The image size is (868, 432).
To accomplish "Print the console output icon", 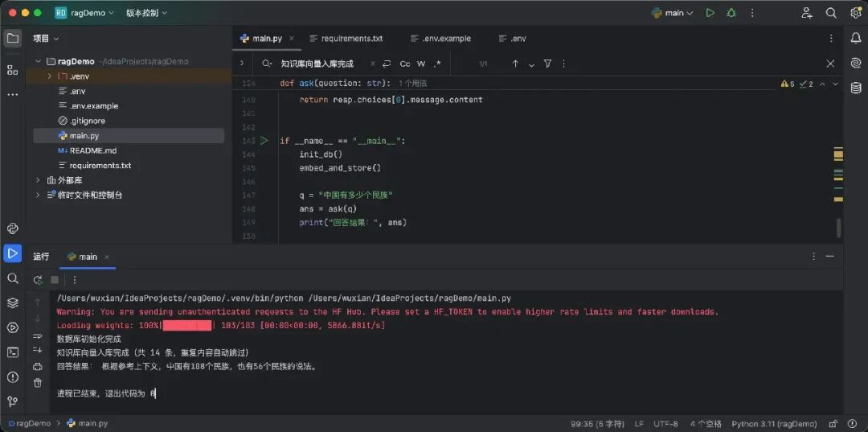I will [38, 366].
